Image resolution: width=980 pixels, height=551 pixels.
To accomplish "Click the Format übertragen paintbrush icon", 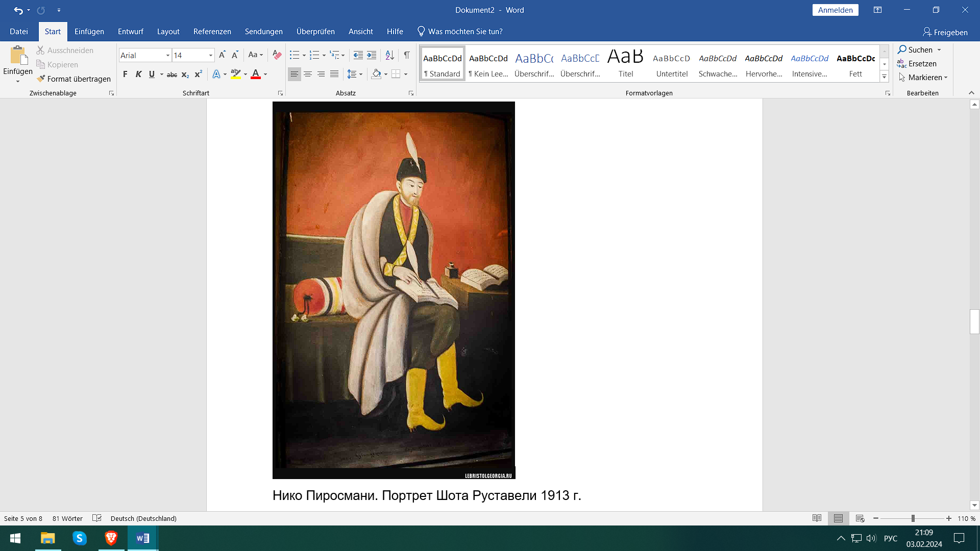I will (41, 79).
